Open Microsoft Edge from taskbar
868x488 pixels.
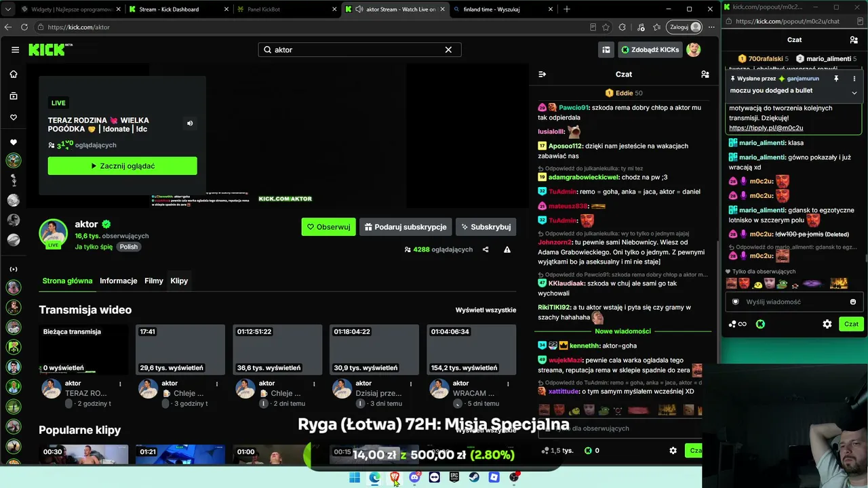click(x=374, y=477)
